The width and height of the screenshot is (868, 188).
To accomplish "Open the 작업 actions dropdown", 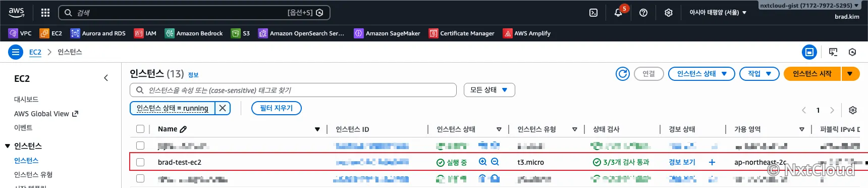I will tap(759, 74).
